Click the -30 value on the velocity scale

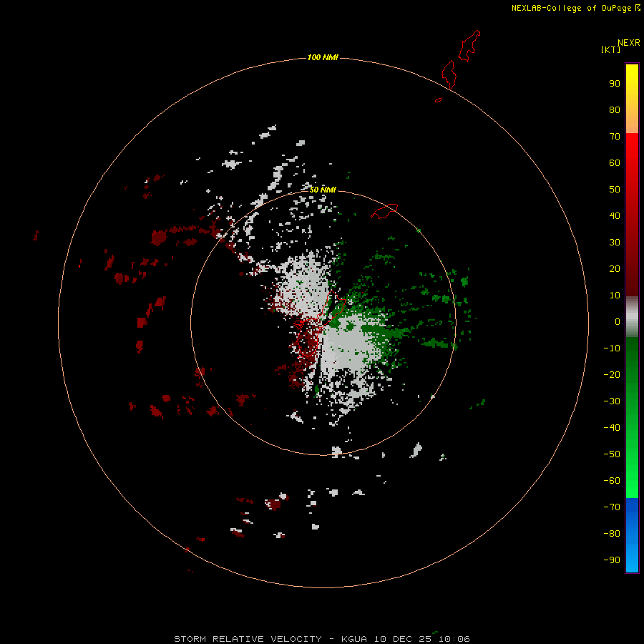click(x=612, y=401)
